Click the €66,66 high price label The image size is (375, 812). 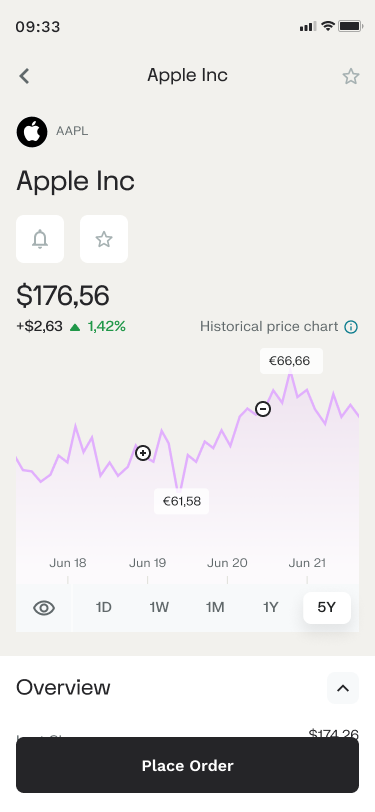[x=291, y=361]
